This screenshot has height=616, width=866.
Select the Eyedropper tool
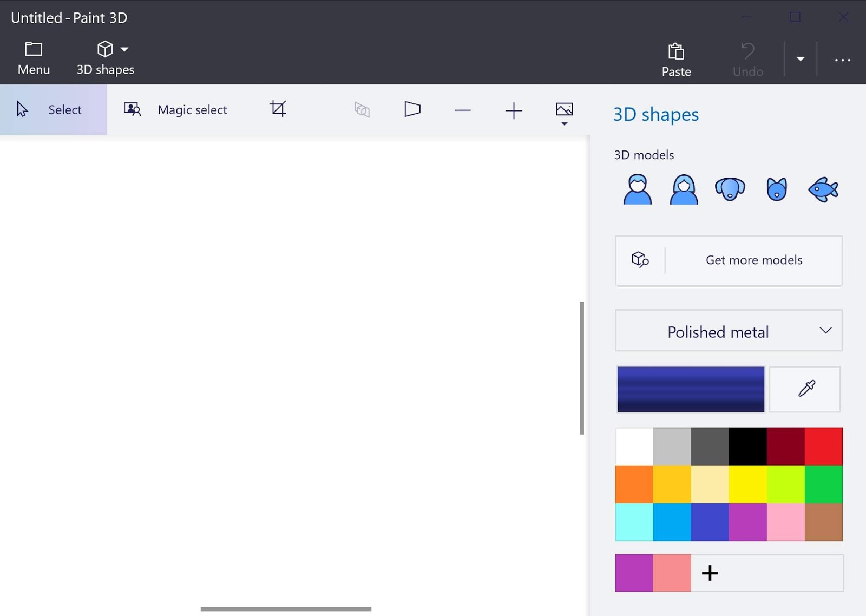(x=805, y=389)
